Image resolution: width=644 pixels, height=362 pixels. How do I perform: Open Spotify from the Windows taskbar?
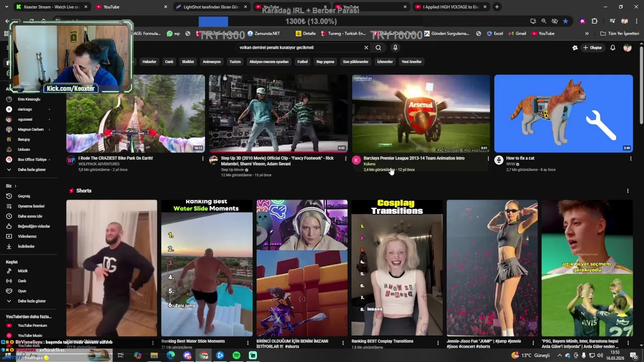click(x=236, y=355)
